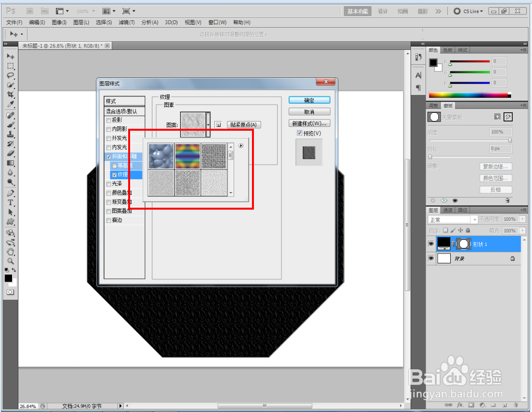Viewport: 532px width, 412px height.
Task: Select the Clone Stamp tool
Action: click(x=11, y=134)
